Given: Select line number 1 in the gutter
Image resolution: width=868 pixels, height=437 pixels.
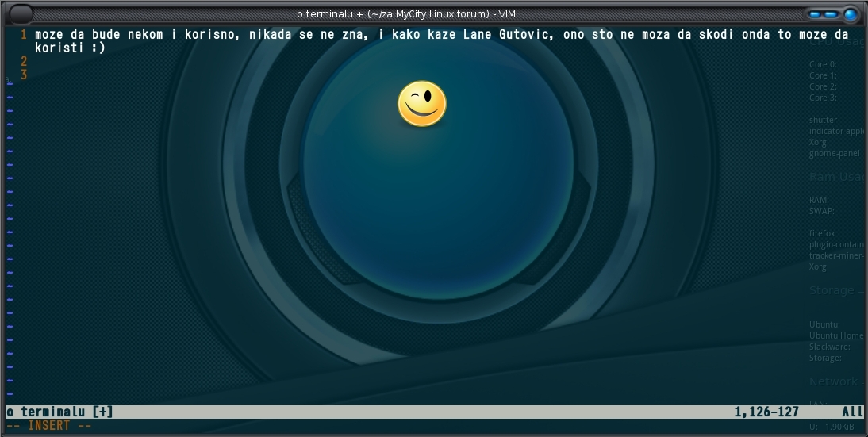Looking at the screenshot, I should point(24,34).
